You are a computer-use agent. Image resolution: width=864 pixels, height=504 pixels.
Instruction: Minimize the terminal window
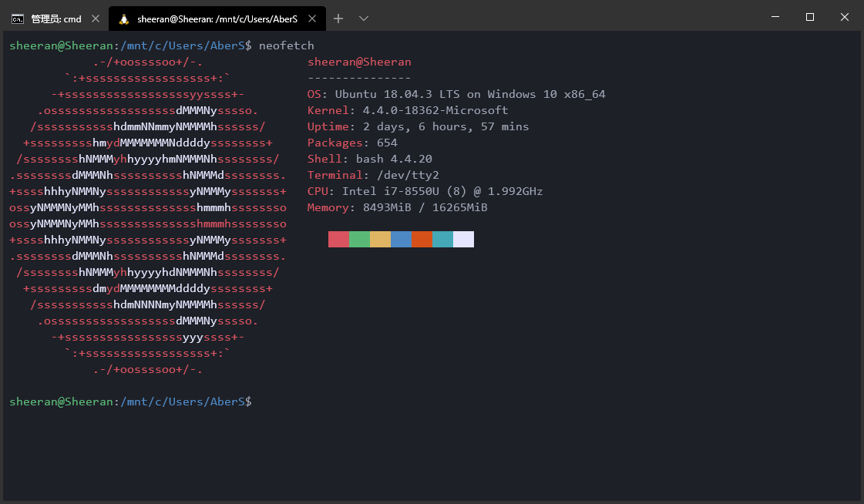coord(775,17)
